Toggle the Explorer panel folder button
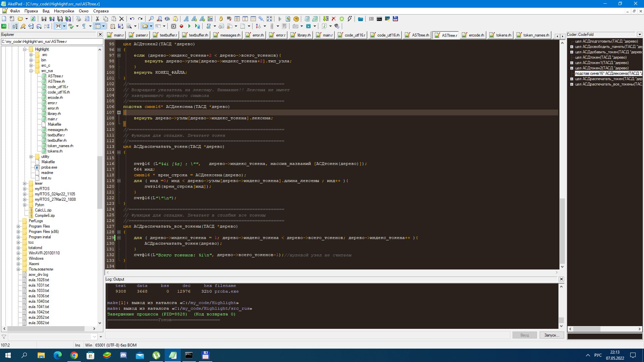644x362 pixels. tap(145, 26)
